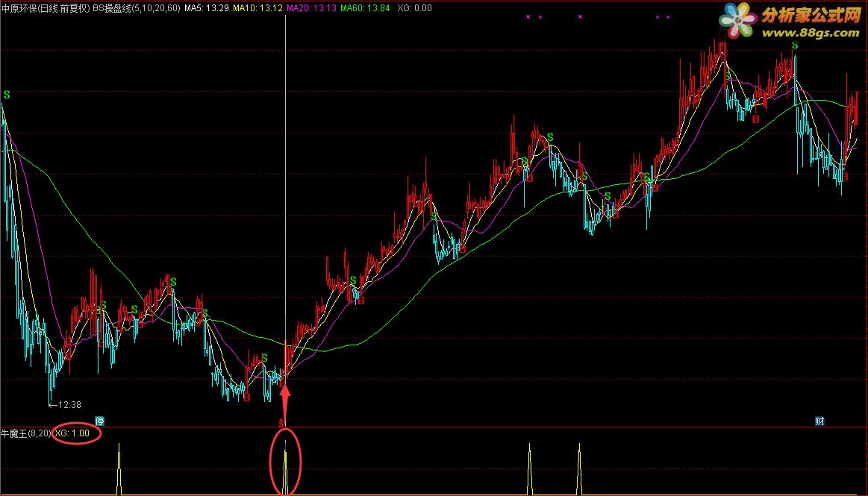Screen dimensions: 868x496
Task: Open the BS操盘线(5,10,20,60) indicator label
Action: pyautogui.click(x=136, y=8)
